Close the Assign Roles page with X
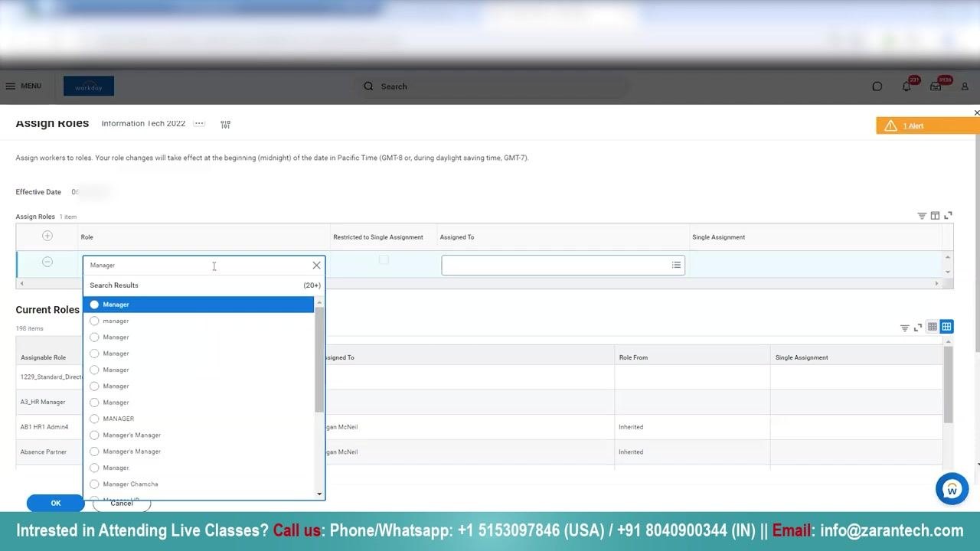Screen dimensions: 980x551 pyautogui.click(x=976, y=113)
